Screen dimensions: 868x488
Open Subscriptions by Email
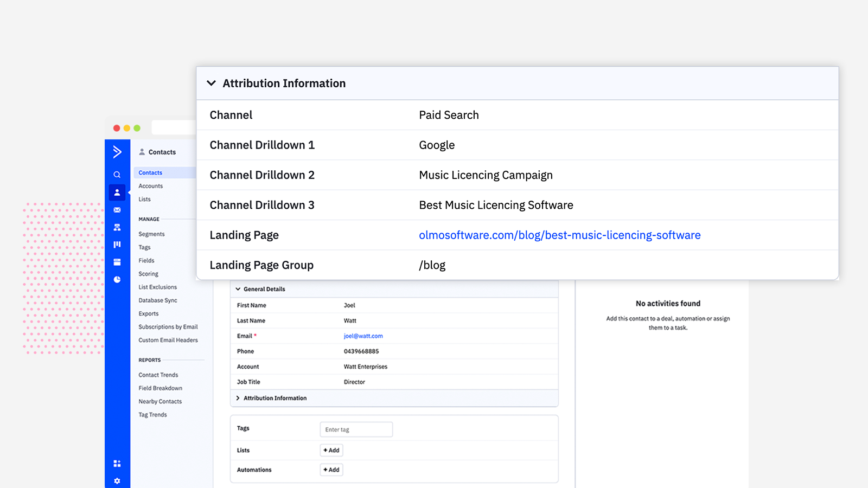click(168, 327)
